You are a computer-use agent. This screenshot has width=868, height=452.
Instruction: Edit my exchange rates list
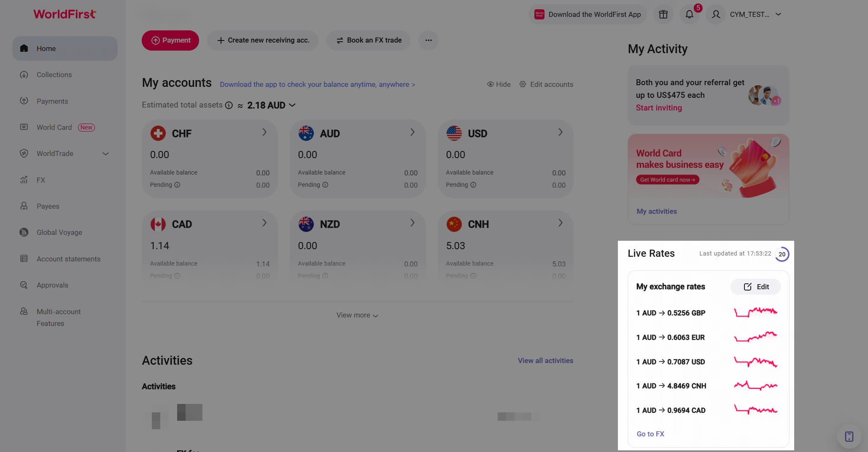[x=756, y=287]
